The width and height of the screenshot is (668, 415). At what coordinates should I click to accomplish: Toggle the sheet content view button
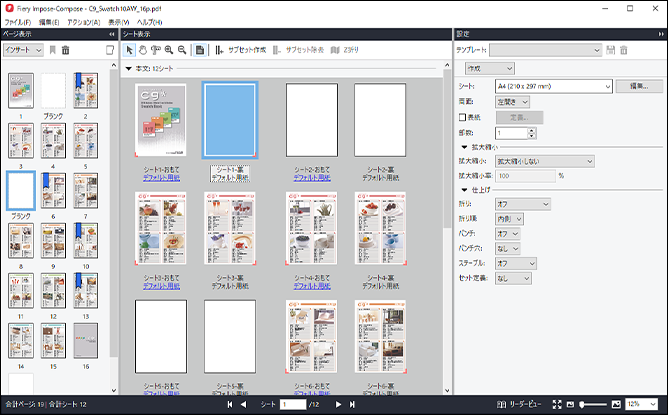point(201,50)
